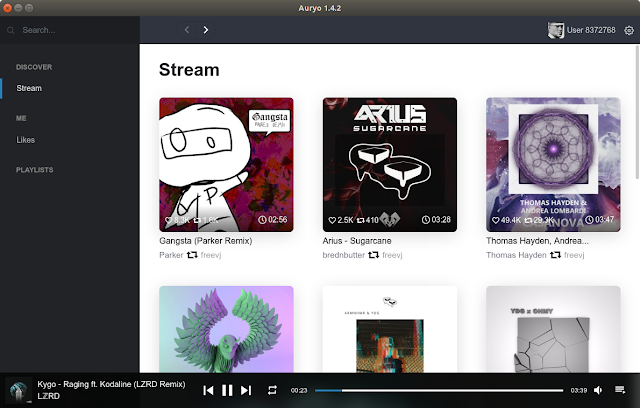This screenshot has height=408, width=640.
Task: Click the vertical scrollbar thumb
Action: (x=637, y=112)
